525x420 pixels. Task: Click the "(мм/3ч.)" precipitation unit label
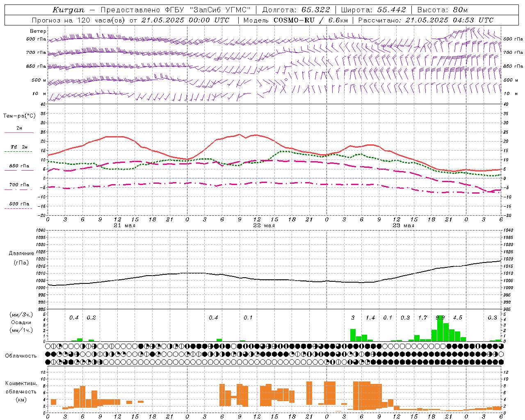pos(21,315)
